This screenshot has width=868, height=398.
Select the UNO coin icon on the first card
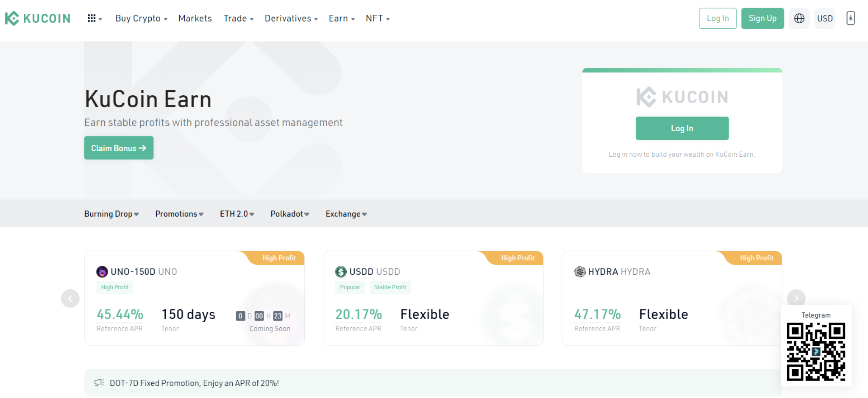(102, 271)
